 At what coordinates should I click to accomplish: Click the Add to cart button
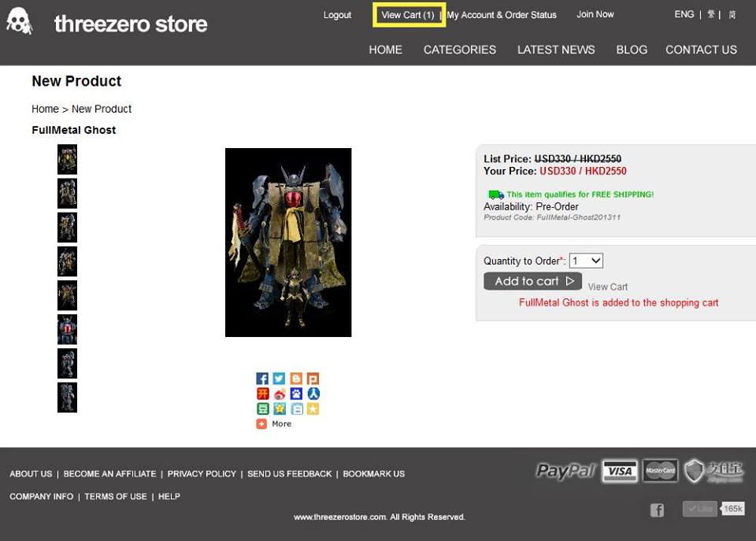click(x=532, y=281)
